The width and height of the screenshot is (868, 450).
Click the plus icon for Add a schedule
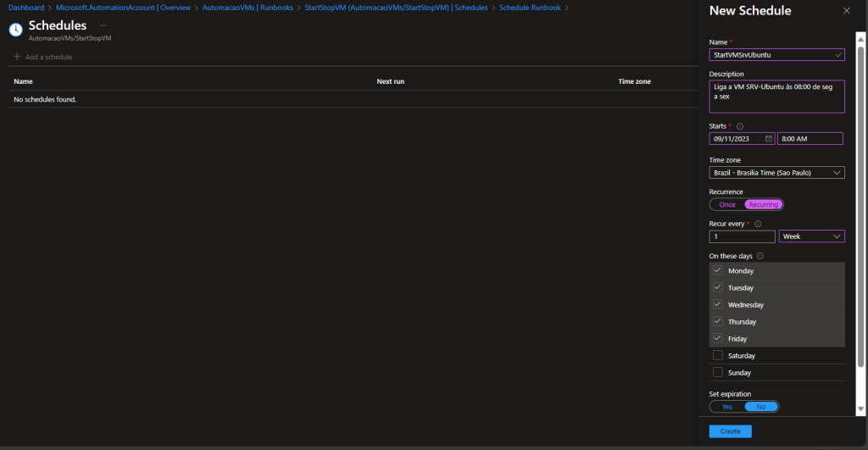pyautogui.click(x=17, y=57)
